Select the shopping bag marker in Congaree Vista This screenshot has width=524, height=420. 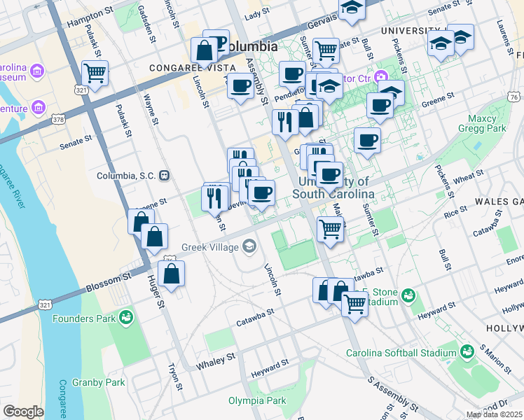click(x=204, y=50)
